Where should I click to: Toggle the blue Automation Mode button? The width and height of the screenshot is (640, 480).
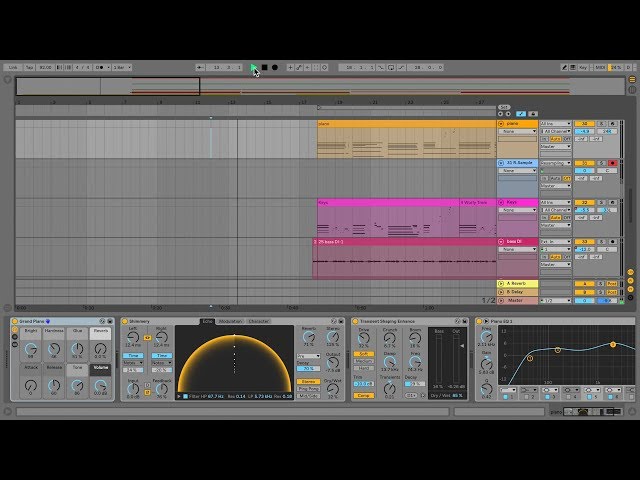tap(521, 114)
